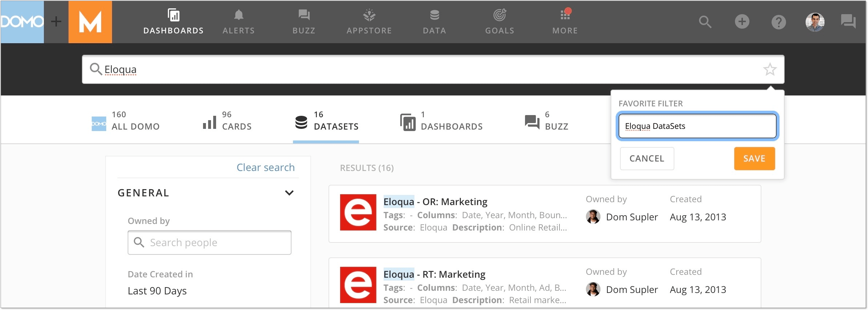Click the 'Owned by' filter label
The image size is (868, 310).
pyautogui.click(x=149, y=221)
